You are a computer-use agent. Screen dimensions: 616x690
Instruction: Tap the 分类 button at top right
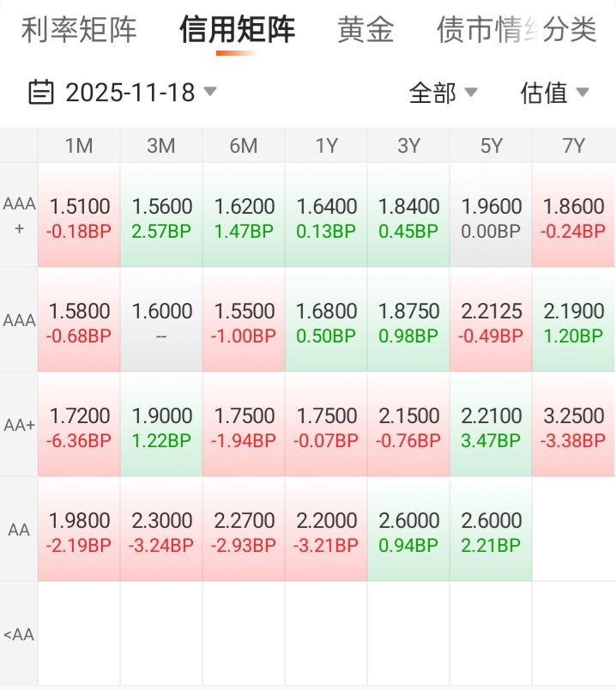(x=570, y=30)
